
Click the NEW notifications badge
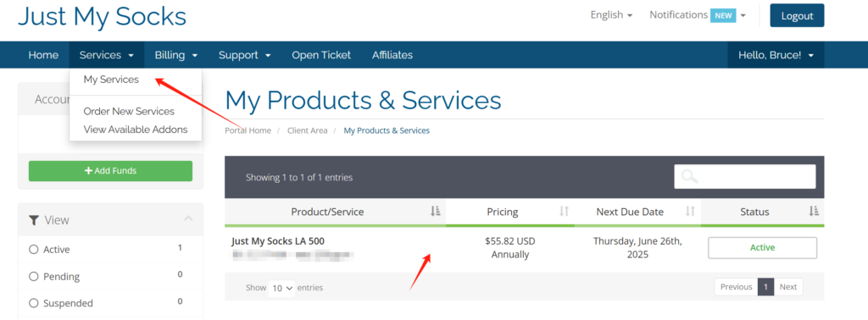coord(723,15)
